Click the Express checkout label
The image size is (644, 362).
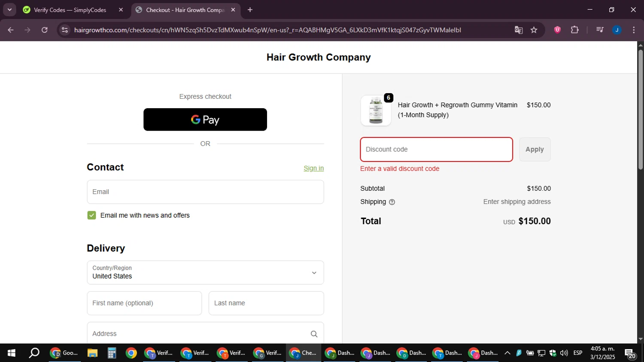205,97
